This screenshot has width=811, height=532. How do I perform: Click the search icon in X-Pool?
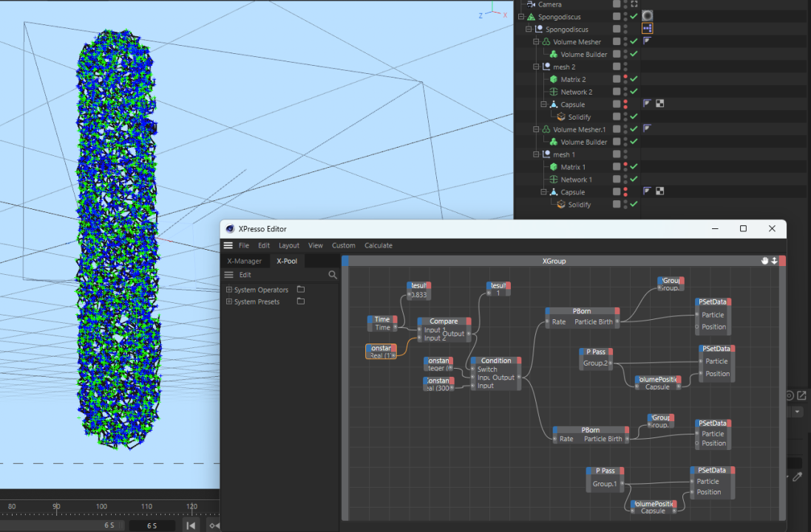[x=333, y=275]
